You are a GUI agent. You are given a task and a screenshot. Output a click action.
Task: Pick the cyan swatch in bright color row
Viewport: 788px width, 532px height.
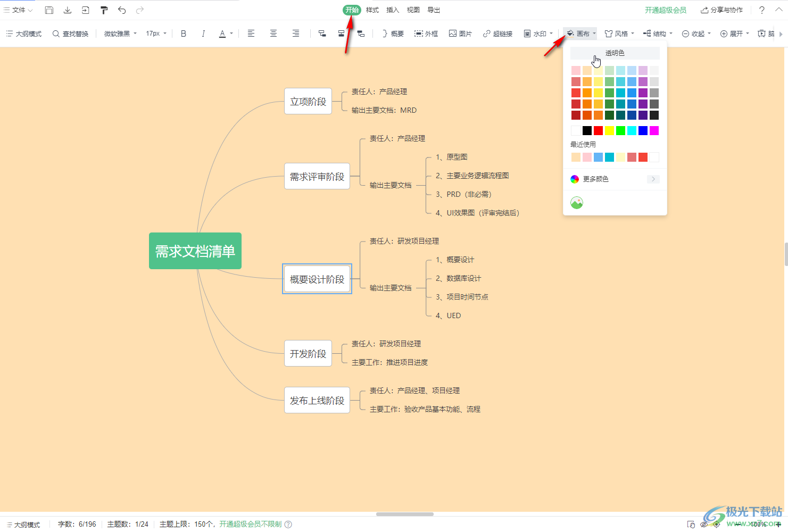pyautogui.click(x=632, y=130)
